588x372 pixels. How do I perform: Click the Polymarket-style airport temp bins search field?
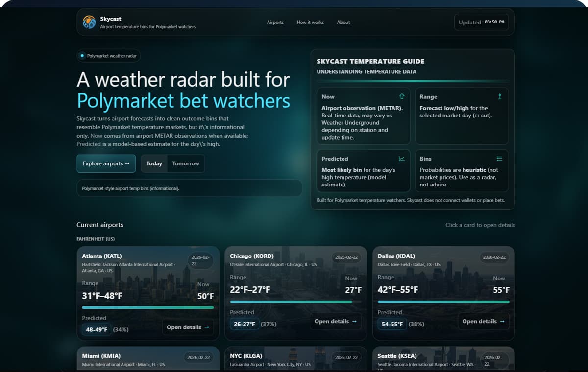click(189, 188)
